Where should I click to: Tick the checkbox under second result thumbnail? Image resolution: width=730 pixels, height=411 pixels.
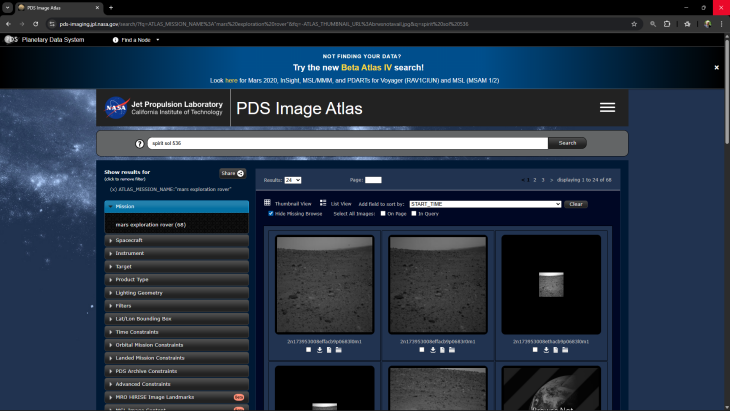coord(421,350)
